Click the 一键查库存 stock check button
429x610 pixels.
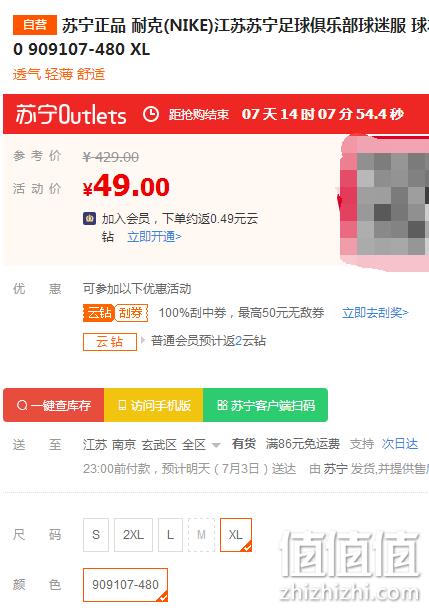click(x=54, y=405)
